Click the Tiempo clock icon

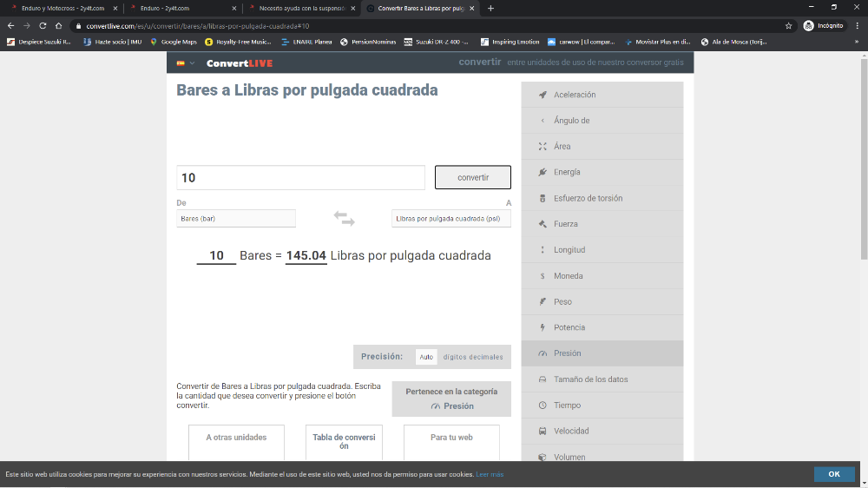542,406
